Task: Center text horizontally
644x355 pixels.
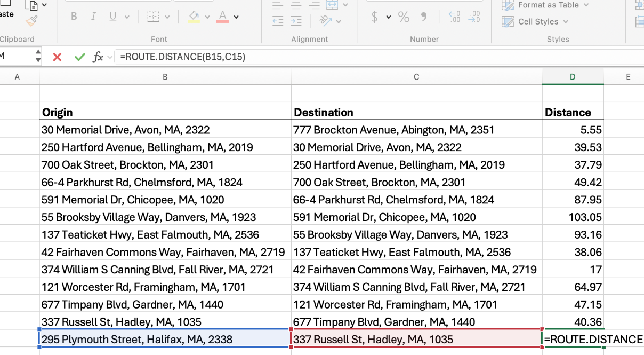Action: (x=296, y=6)
